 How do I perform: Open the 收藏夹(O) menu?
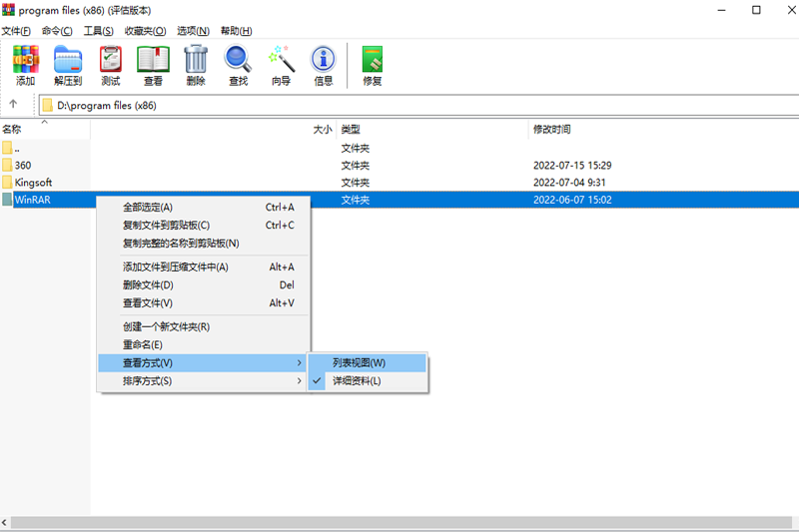click(x=145, y=31)
